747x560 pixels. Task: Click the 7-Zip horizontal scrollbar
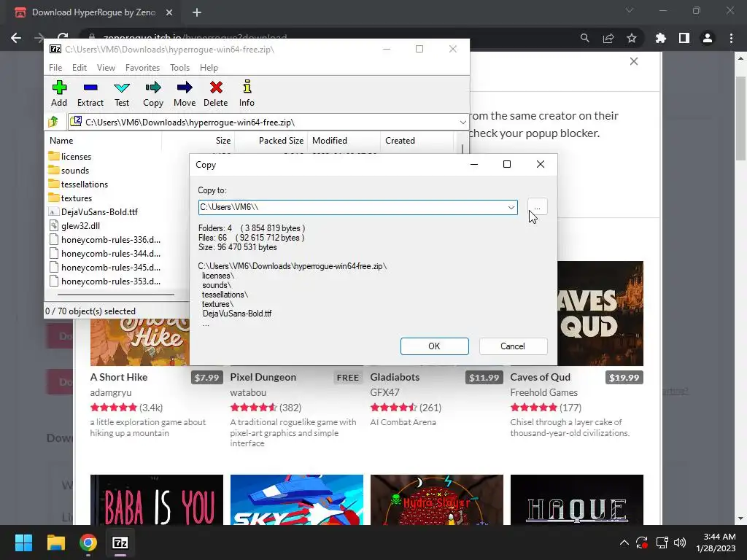(x=115, y=295)
